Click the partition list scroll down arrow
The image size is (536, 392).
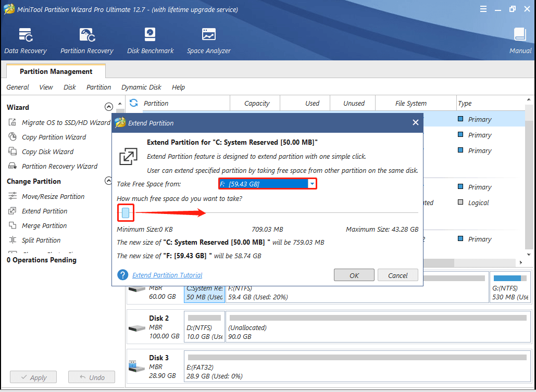(529, 255)
